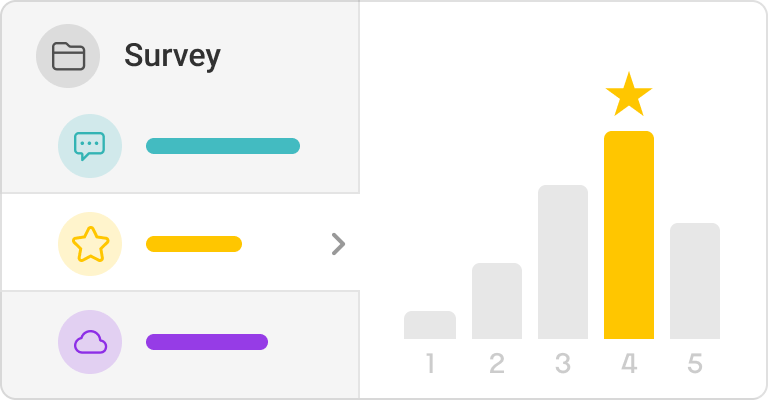Click axis label number 2

(x=497, y=363)
